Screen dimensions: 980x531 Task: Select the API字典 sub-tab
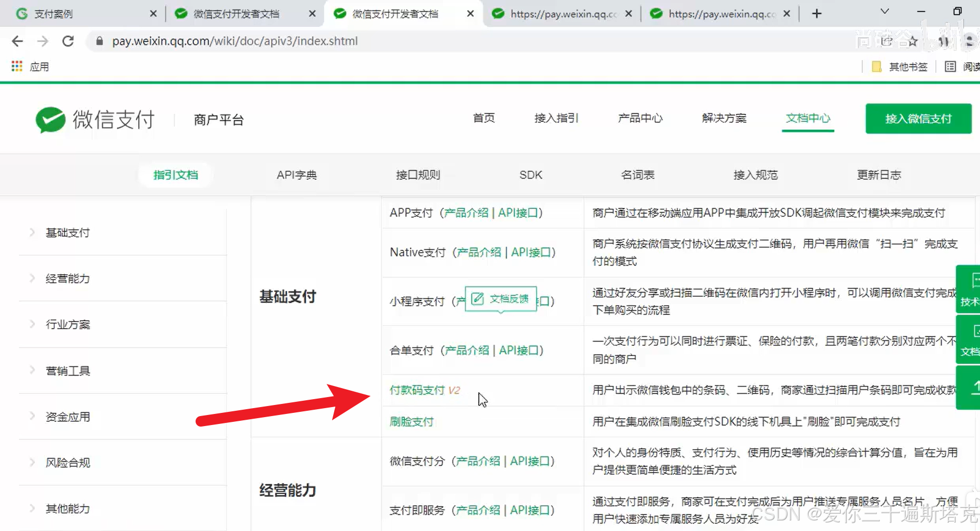(x=297, y=175)
